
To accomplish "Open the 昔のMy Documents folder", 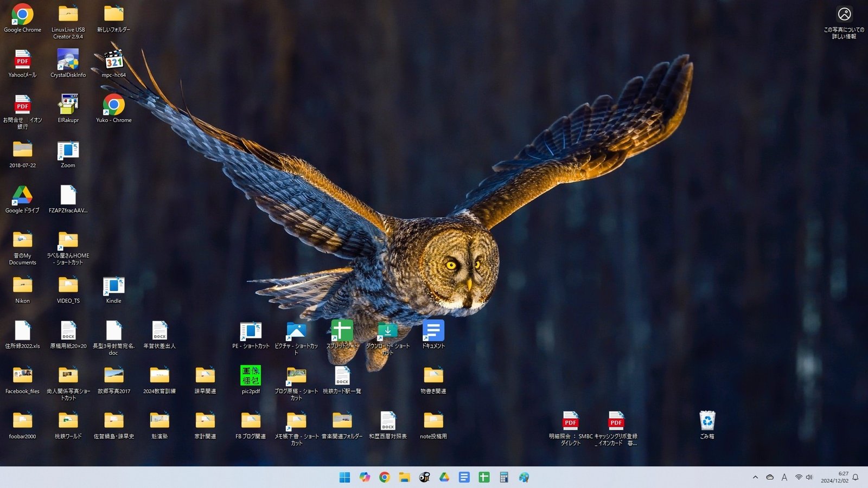I will click(x=22, y=247).
